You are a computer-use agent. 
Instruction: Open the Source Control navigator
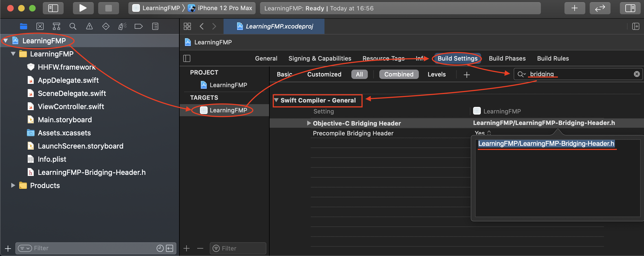pos(40,26)
